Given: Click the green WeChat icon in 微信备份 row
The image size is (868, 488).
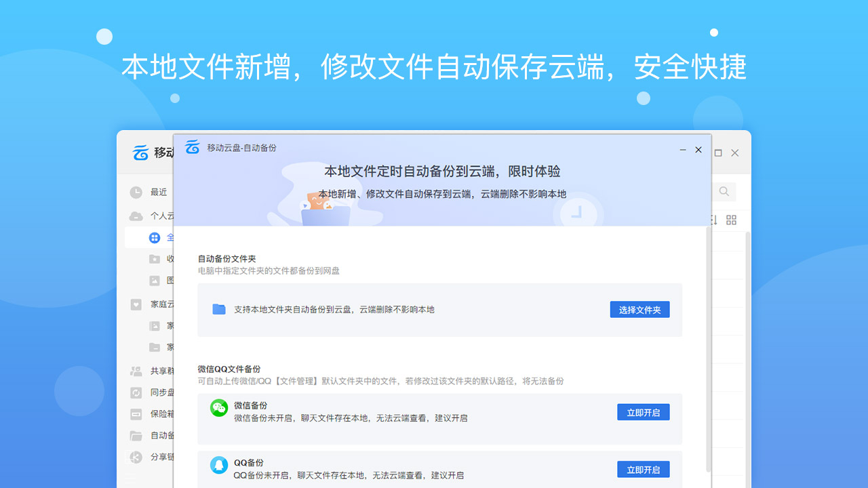Looking at the screenshot, I should tap(219, 407).
